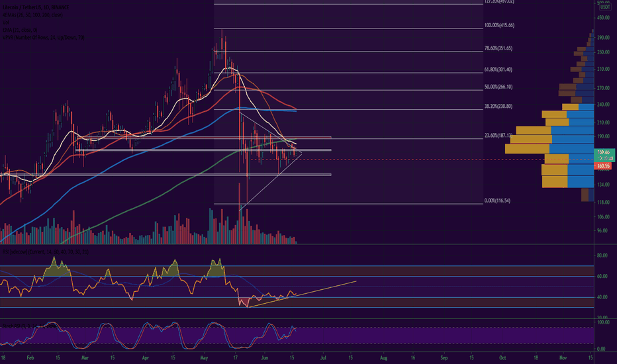The image size is (617, 364).
Task: Click the Vol indicator legend
Action: [5, 23]
